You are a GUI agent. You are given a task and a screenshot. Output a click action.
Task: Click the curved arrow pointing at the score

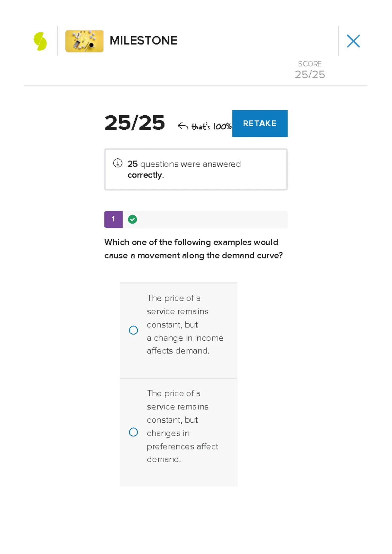[x=183, y=126]
